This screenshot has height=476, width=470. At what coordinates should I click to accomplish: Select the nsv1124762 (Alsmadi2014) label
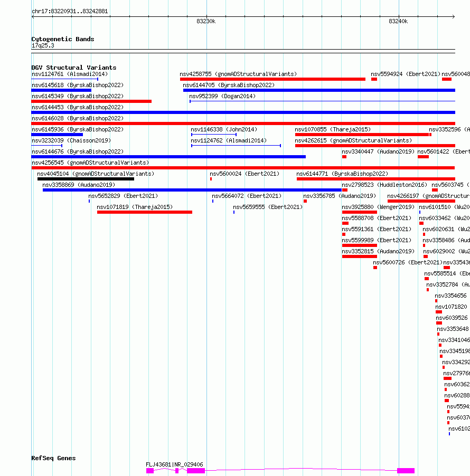click(229, 140)
